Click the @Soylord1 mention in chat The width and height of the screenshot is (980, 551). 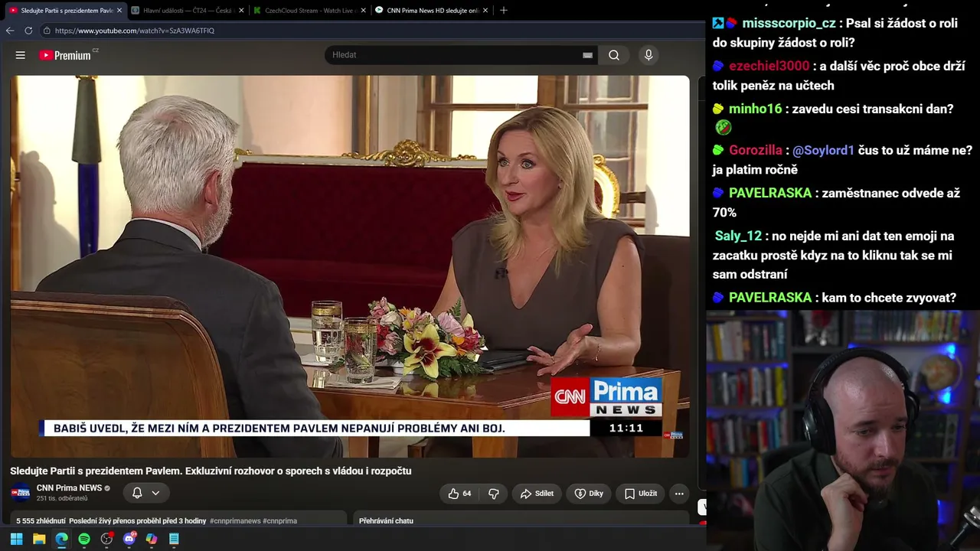[823, 151]
